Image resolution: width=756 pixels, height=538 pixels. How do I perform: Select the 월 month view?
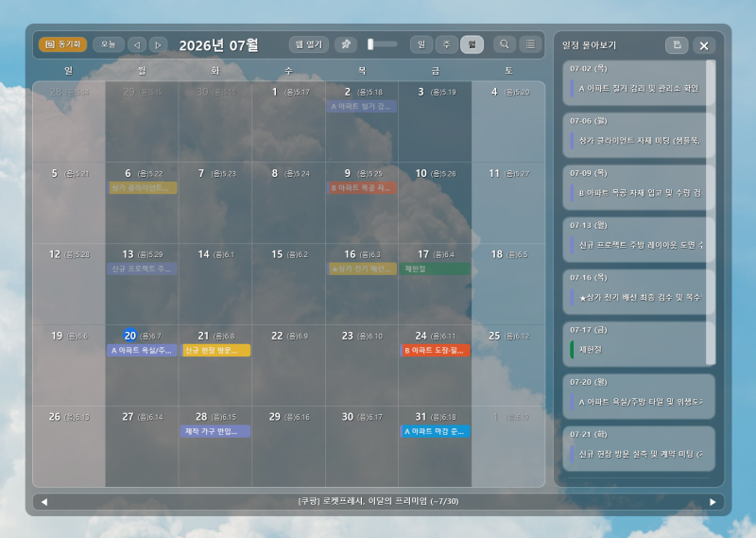[x=472, y=44]
